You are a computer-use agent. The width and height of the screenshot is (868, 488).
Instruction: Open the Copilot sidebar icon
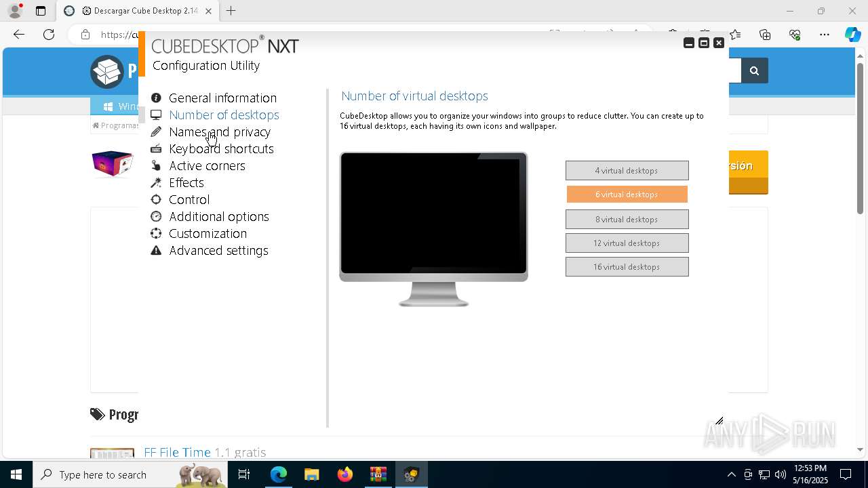coord(852,35)
